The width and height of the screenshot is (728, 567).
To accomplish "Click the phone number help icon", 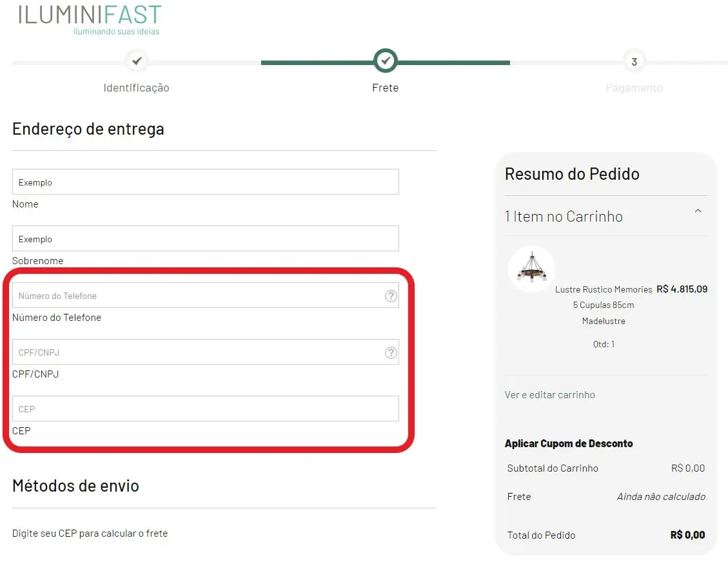I will click(391, 296).
